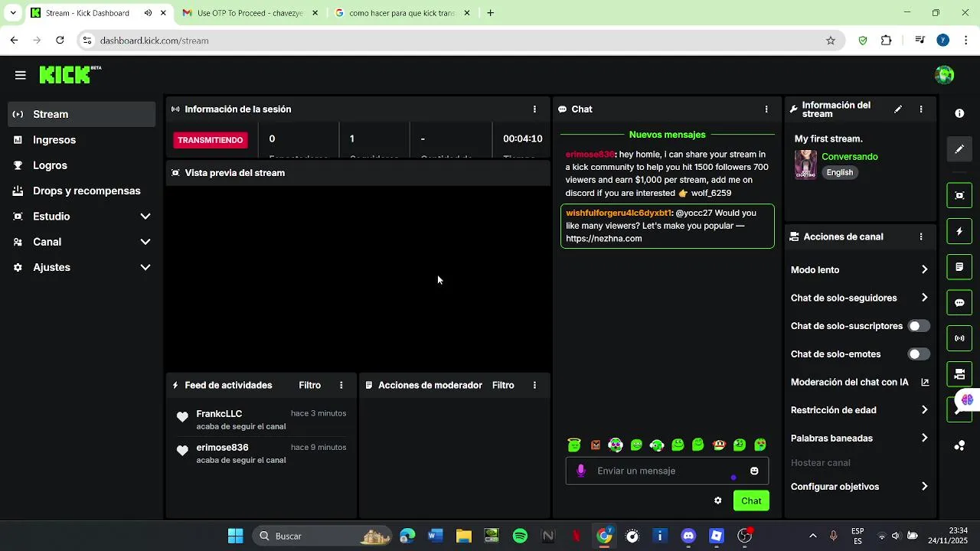Send message with green Chat button
Screen dimensions: 980x551
point(751,501)
